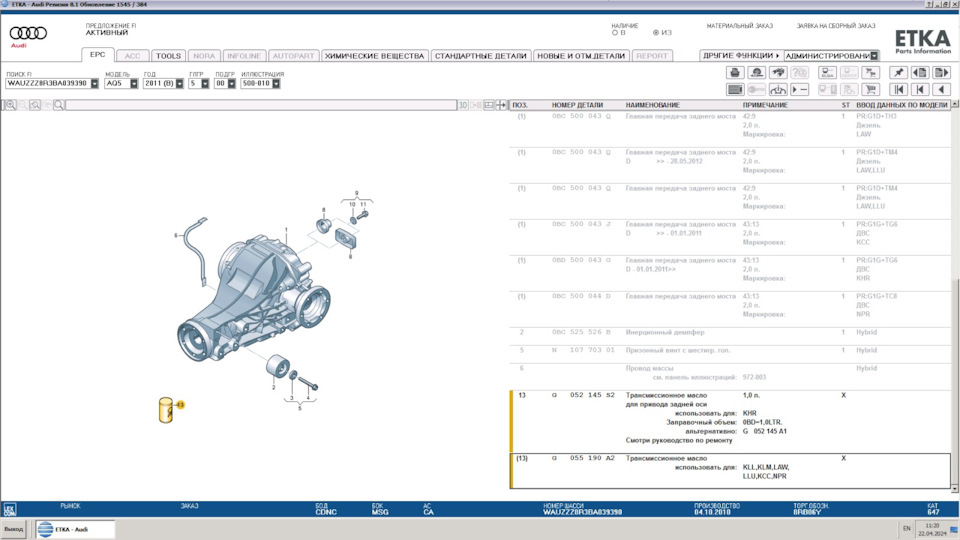Click the highlighted oil can item 13 in the illustration
This screenshot has width=960, height=540.
(167, 410)
